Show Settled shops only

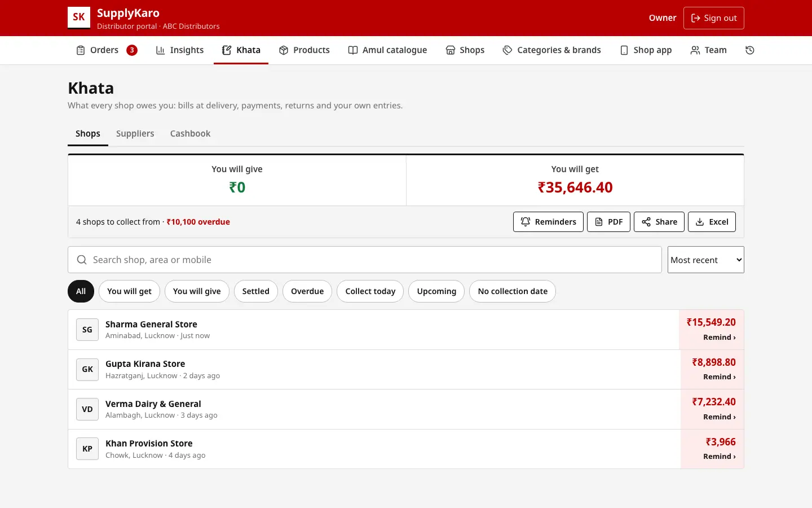click(256, 291)
